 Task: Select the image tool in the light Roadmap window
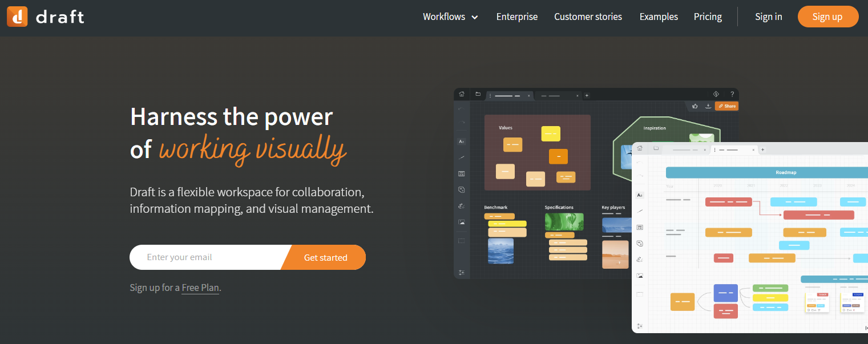click(640, 276)
